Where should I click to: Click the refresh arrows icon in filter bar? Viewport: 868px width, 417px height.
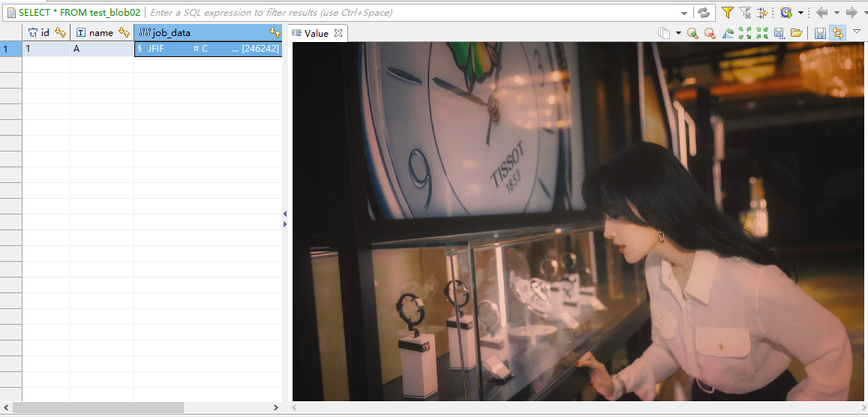pyautogui.click(x=704, y=13)
